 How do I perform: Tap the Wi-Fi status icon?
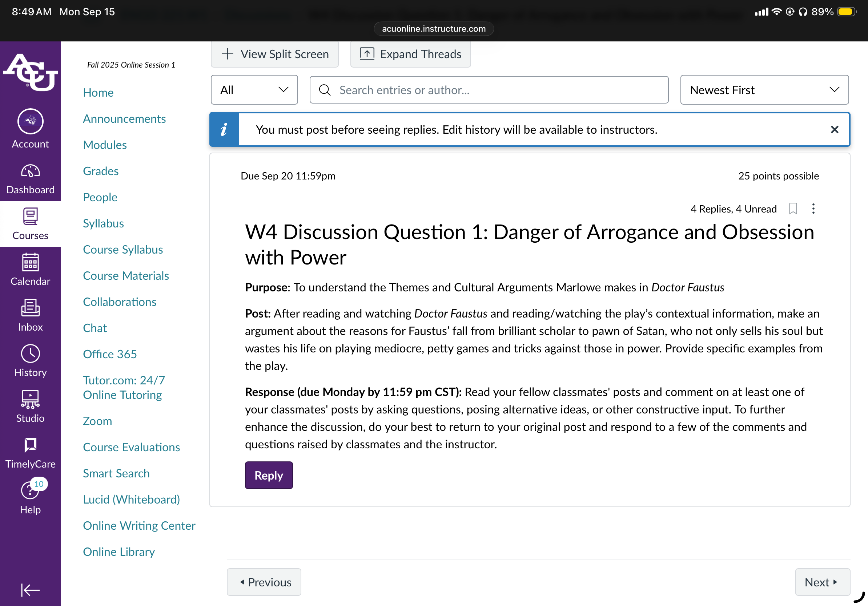[776, 12]
